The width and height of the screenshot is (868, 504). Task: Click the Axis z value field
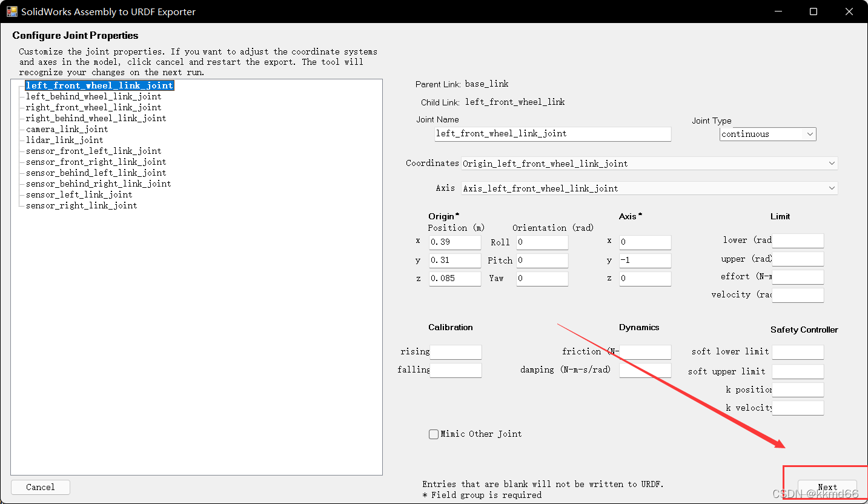pyautogui.click(x=645, y=279)
